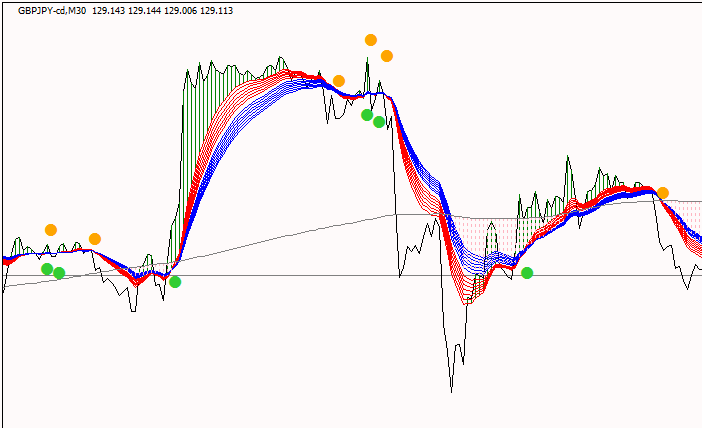Click the 129.143 open price value

(x=108, y=9)
